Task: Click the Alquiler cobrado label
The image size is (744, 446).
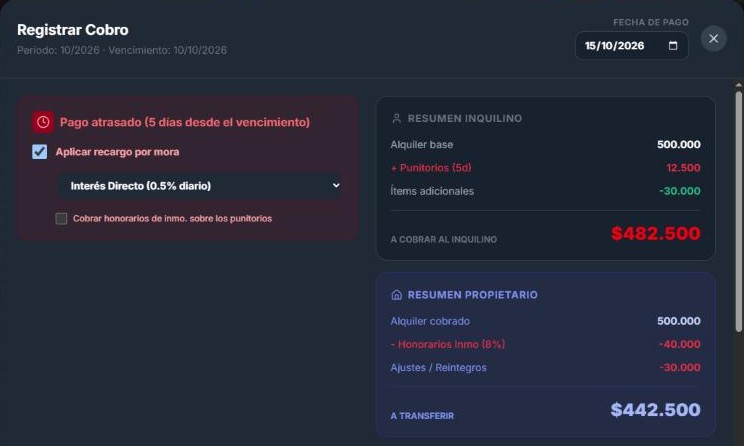Action: pos(430,321)
